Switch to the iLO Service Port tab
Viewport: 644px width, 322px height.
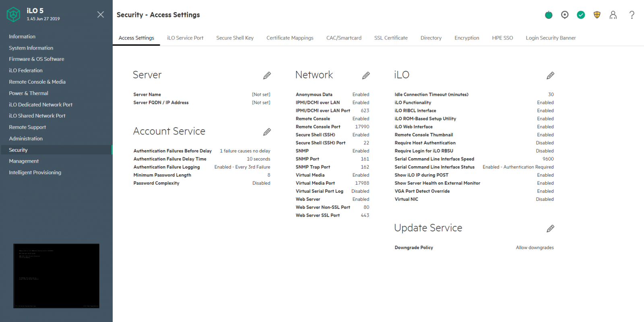click(x=185, y=38)
